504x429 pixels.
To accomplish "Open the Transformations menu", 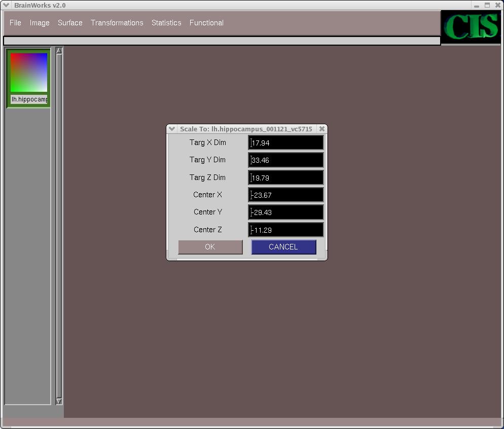I will point(117,23).
